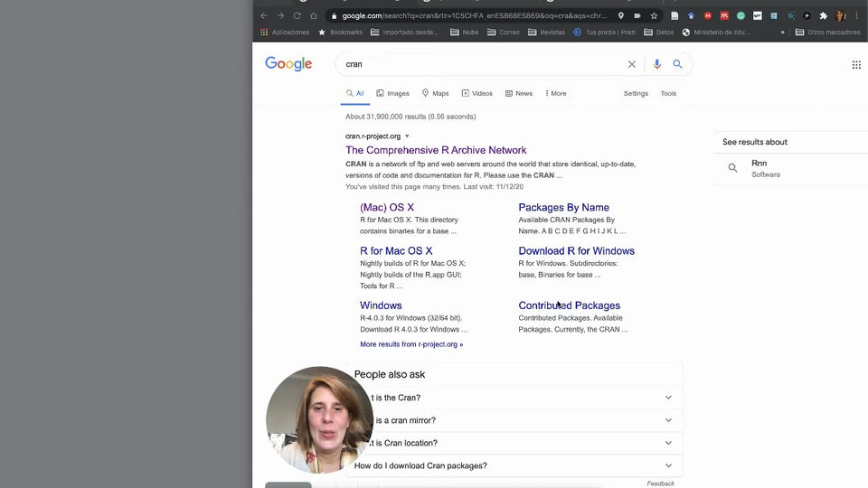Open the Ministerio de Edu bookmark

pyautogui.click(x=715, y=33)
